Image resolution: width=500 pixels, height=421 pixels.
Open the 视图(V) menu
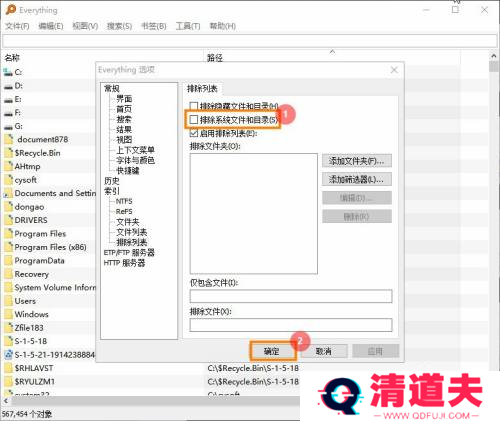85,26
